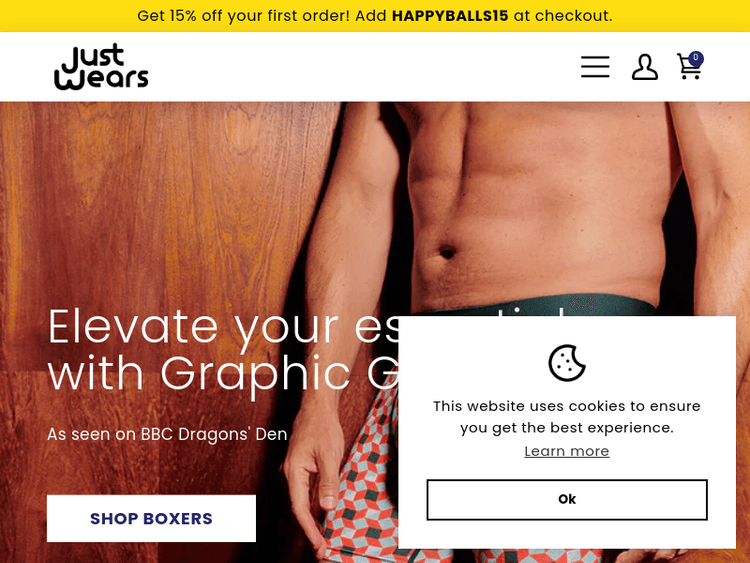Click the cookie consent message text
This screenshot has width=750, height=563.
(x=567, y=417)
